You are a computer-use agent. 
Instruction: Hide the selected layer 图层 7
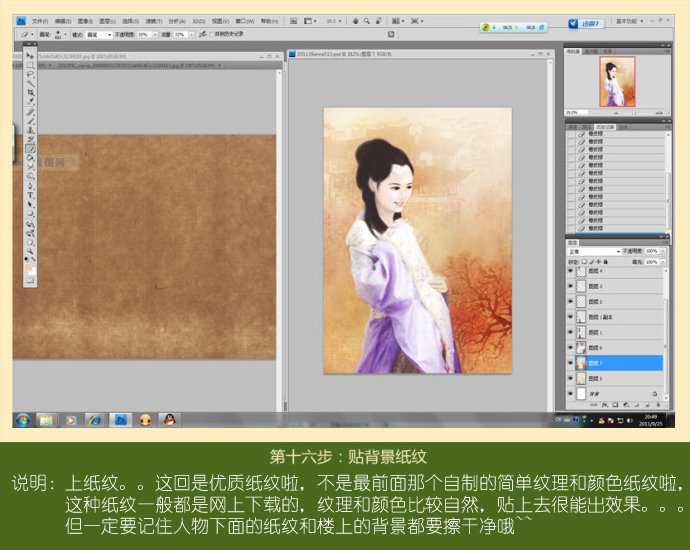coord(570,363)
